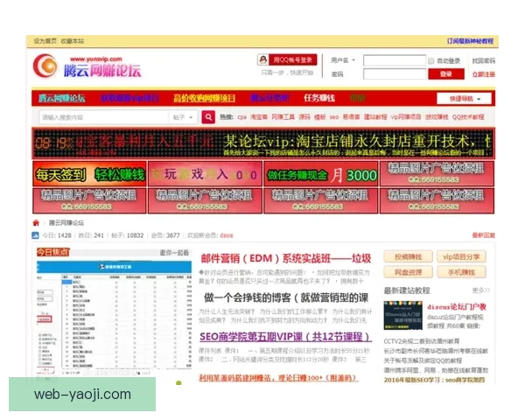Expand the 快捷导航 dropdown
This screenshot has width=525, height=420.
[464, 99]
